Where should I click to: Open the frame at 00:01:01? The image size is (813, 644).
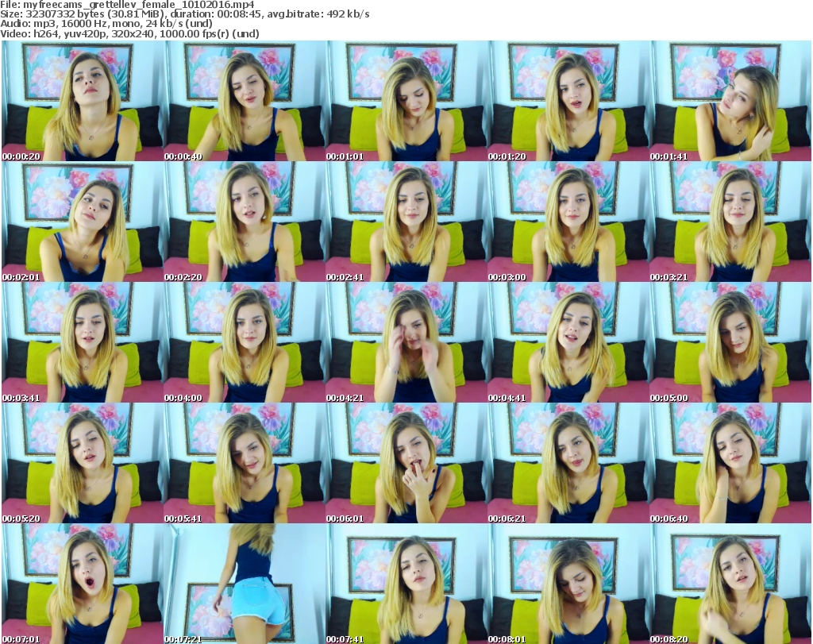point(406,101)
